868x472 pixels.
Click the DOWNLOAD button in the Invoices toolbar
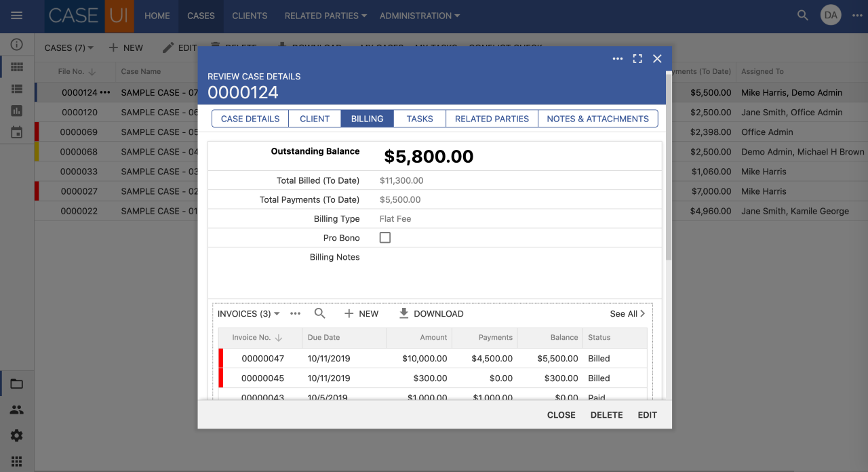tap(431, 313)
